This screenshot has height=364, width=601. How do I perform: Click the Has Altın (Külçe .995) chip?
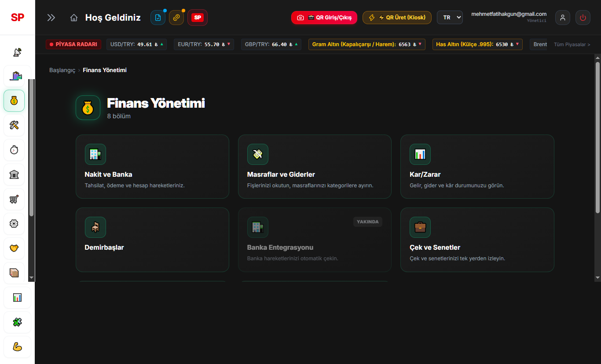tap(477, 44)
